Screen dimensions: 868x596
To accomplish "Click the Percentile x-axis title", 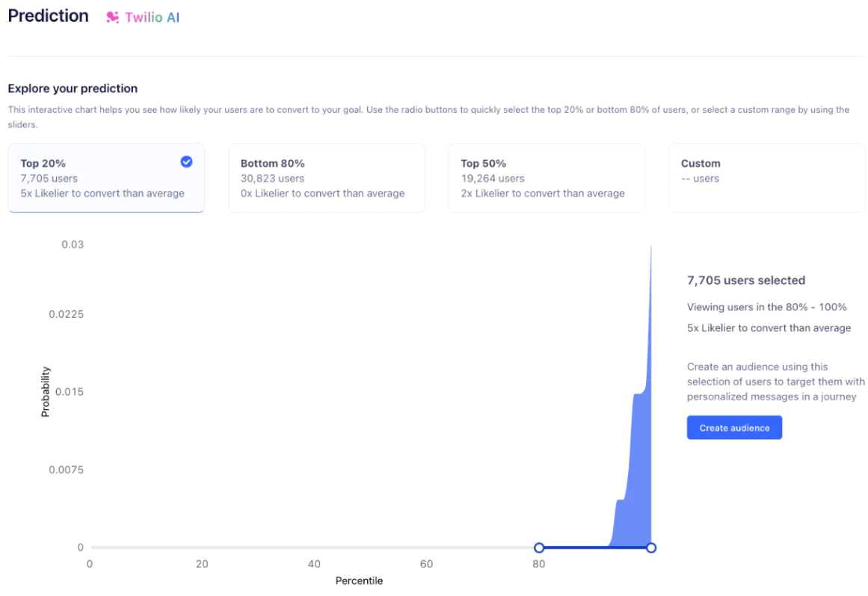I will coord(359,580).
